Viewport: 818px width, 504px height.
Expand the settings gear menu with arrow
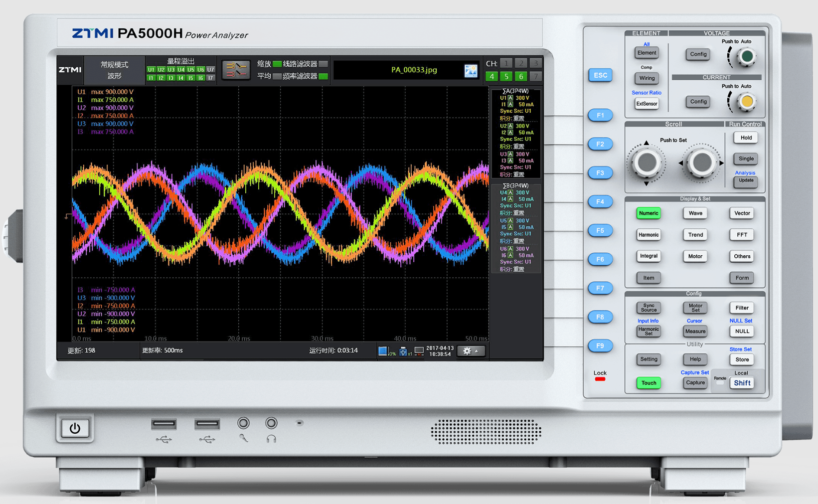[x=470, y=351]
